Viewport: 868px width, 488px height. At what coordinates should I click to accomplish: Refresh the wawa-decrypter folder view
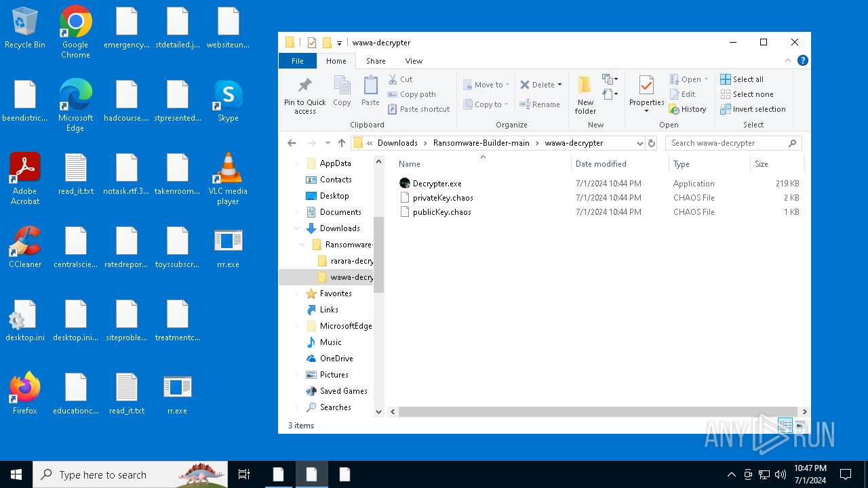pyautogui.click(x=652, y=143)
